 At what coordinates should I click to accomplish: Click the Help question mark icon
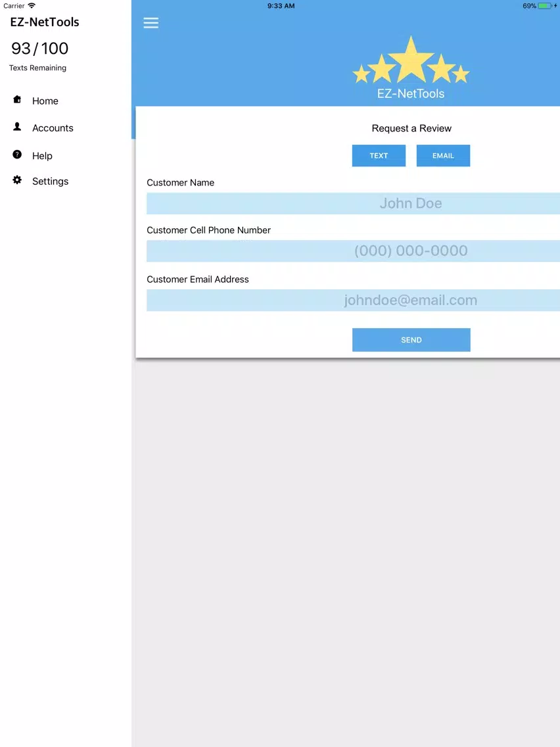pyautogui.click(x=17, y=155)
